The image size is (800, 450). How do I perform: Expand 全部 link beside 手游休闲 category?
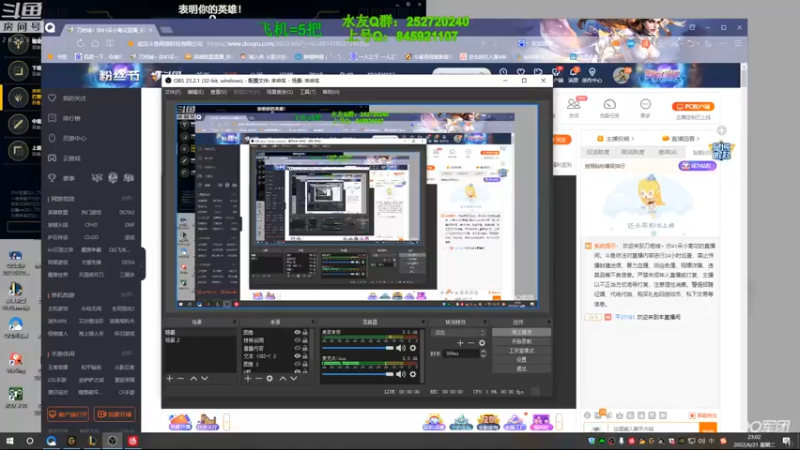pyautogui.click(x=127, y=353)
